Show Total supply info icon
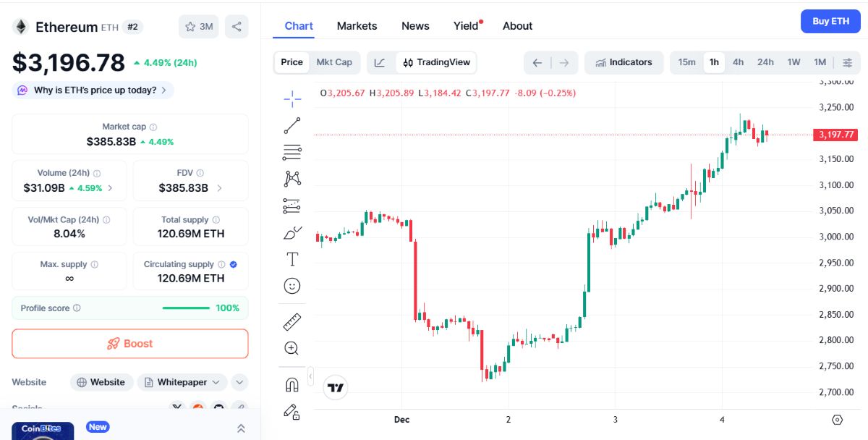Image resolution: width=868 pixels, height=440 pixels. tap(216, 220)
